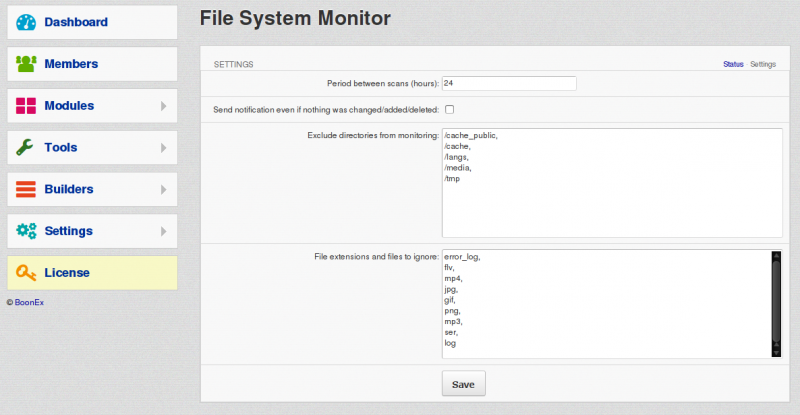Click in the exclude directories textarea
Image resolution: width=800 pixels, height=415 pixels.
point(612,183)
